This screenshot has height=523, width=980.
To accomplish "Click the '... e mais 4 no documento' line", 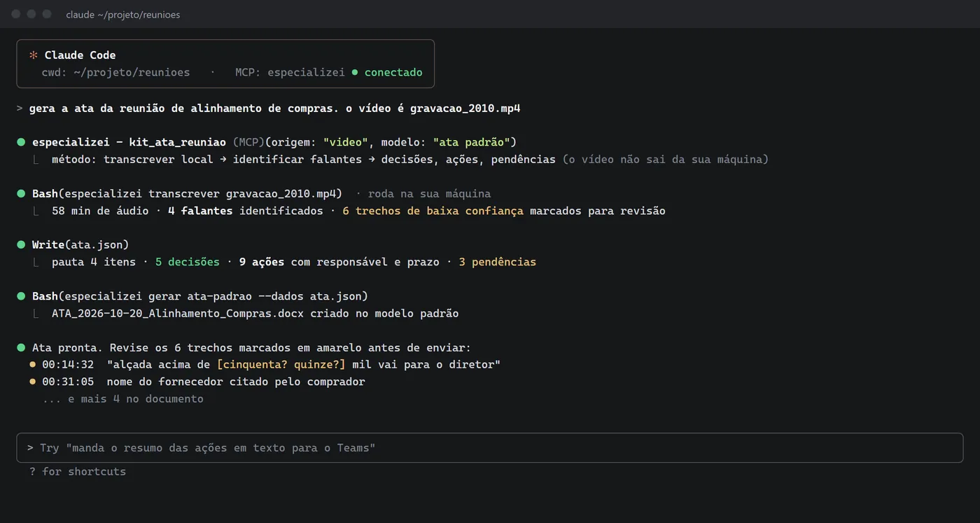I will point(123,399).
